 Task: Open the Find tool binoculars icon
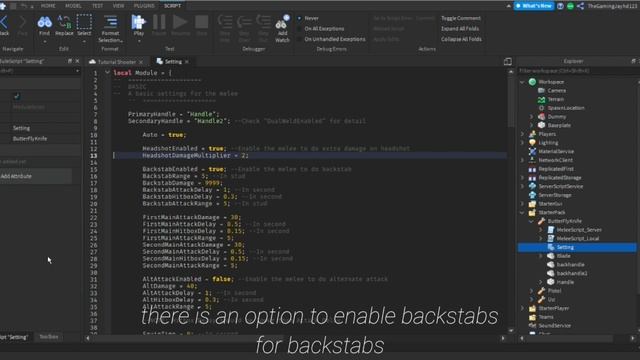point(44,22)
